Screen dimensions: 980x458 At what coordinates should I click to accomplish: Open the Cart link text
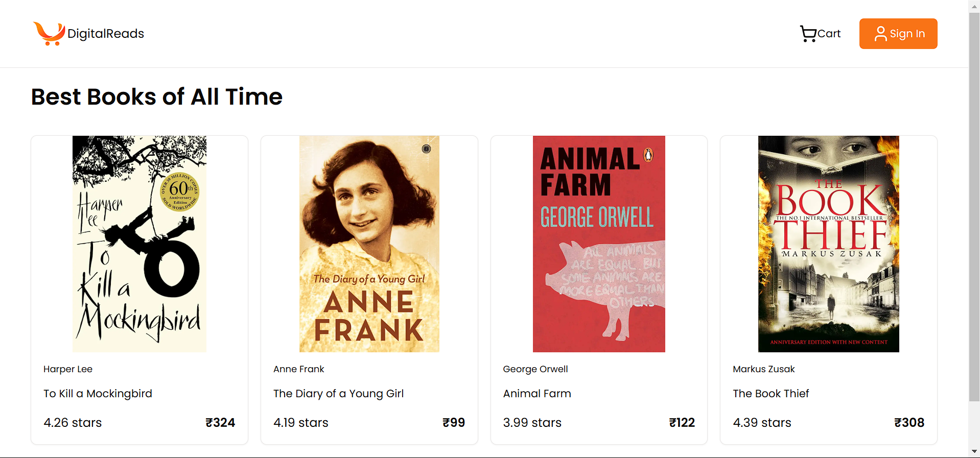tap(829, 34)
